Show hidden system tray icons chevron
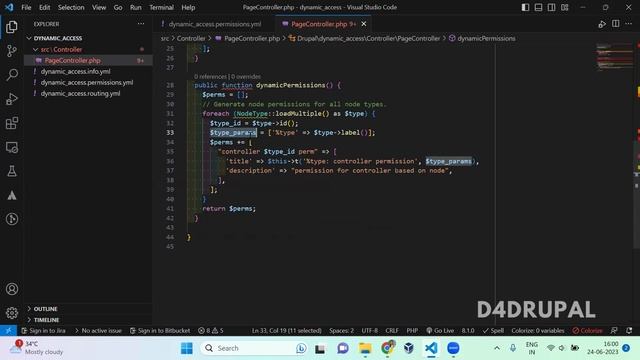Viewport: 640px width, 360px height. pyautogui.click(x=497, y=348)
